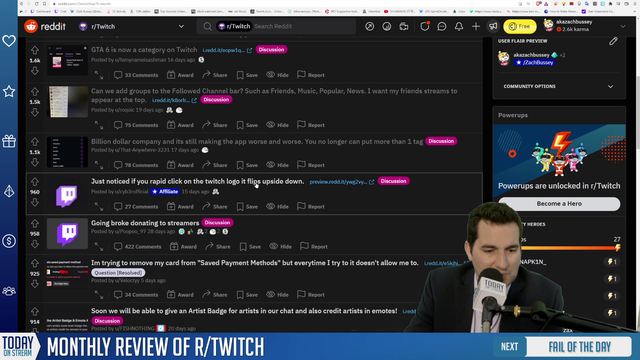Open 33 Comments on GTA 6 post

136,75
